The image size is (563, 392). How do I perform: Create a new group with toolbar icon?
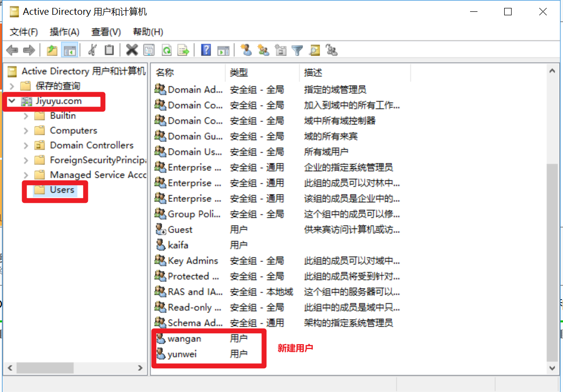click(x=263, y=50)
